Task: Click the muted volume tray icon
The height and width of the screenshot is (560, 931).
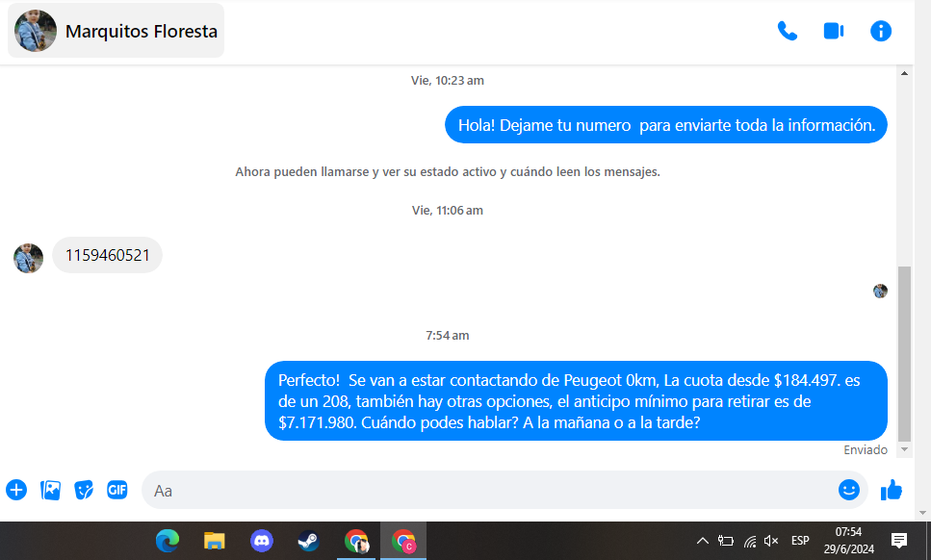Action: pyautogui.click(x=771, y=541)
